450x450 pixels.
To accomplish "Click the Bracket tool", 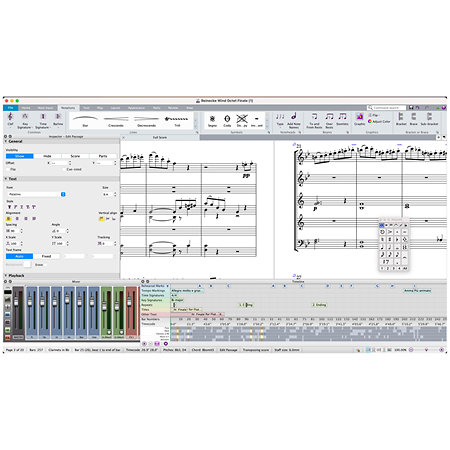I will 401,119.
